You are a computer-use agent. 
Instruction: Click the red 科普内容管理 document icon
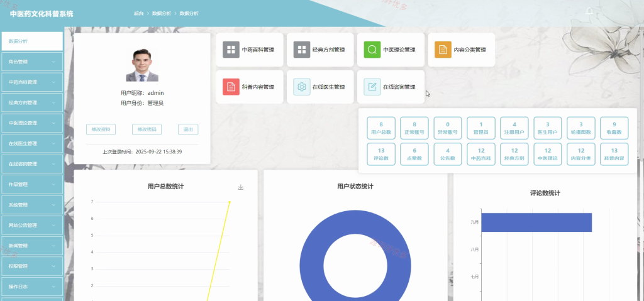(231, 87)
